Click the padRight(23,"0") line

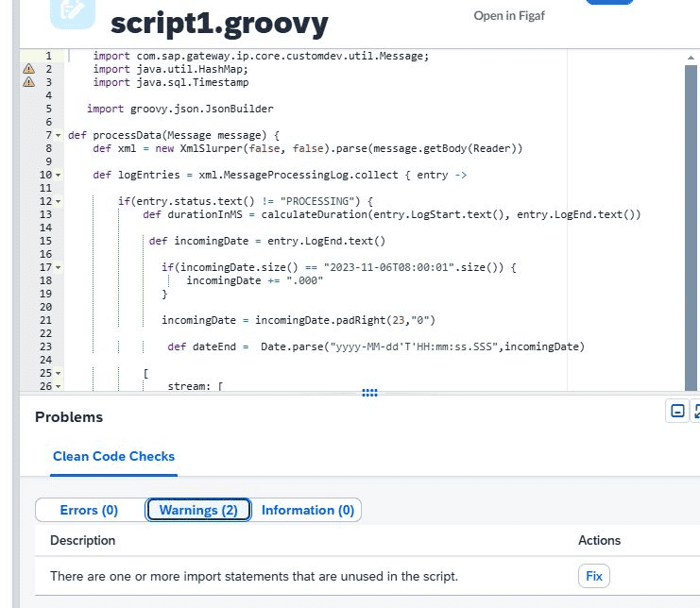click(x=299, y=320)
